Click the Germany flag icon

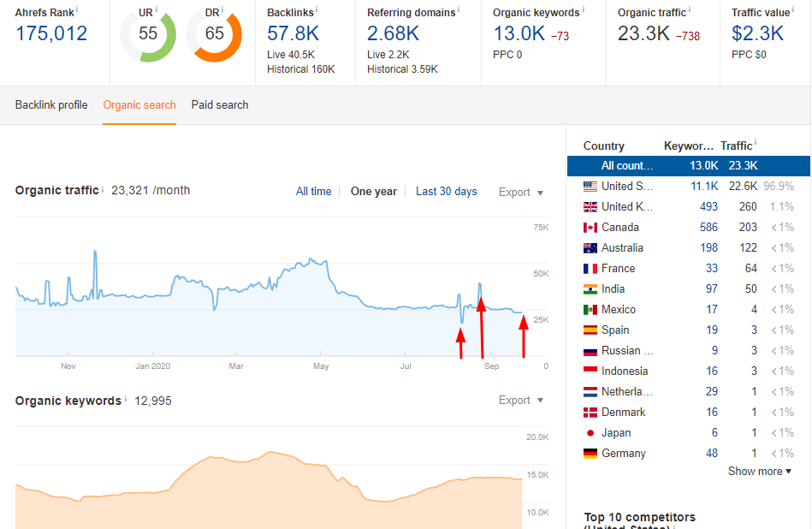[x=590, y=454]
